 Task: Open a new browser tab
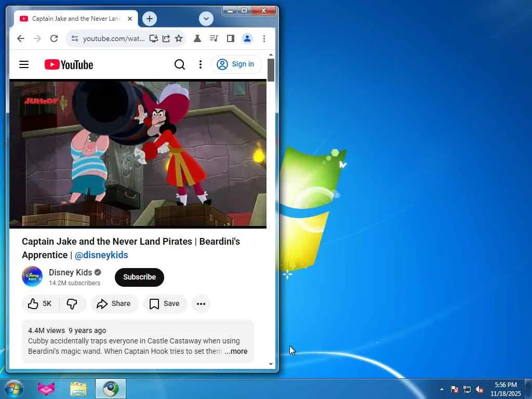[x=150, y=19]
